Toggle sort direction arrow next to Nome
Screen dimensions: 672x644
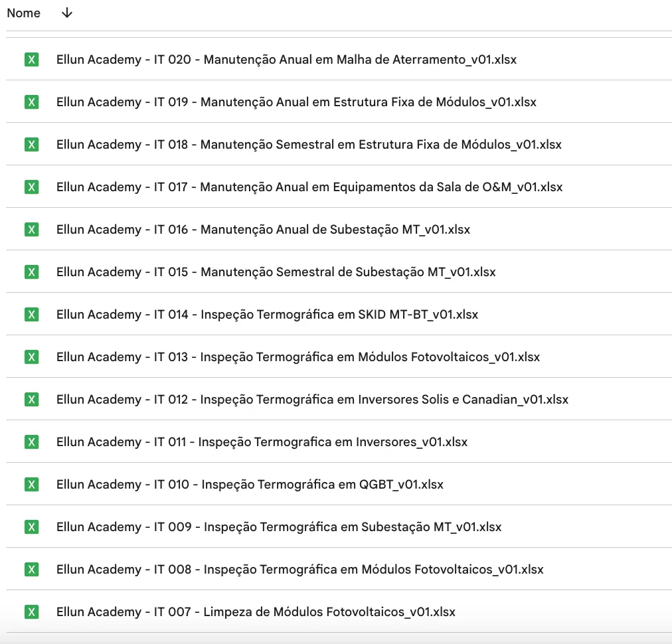click(x=66, y=13)
